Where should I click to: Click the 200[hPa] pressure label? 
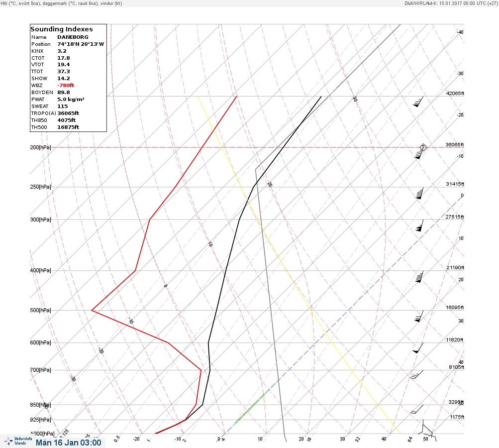[40, 147]
